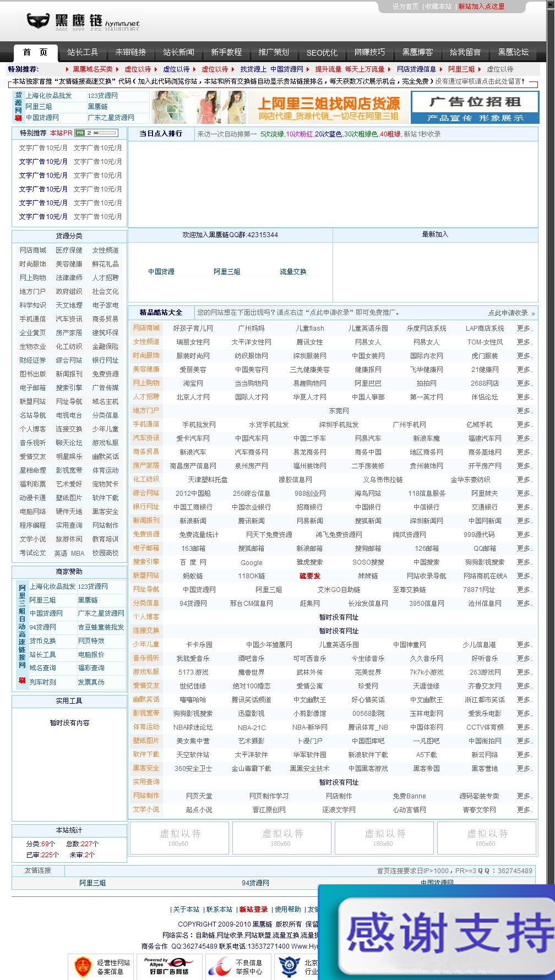This screenshot has width=555, height=980.
Task: Click the 网店货源信息 recommended link
Action: coord(416,69)
